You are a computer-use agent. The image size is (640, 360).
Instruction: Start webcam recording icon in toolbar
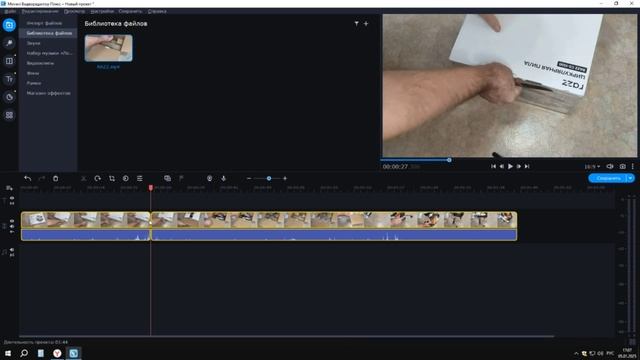(209, 178)
